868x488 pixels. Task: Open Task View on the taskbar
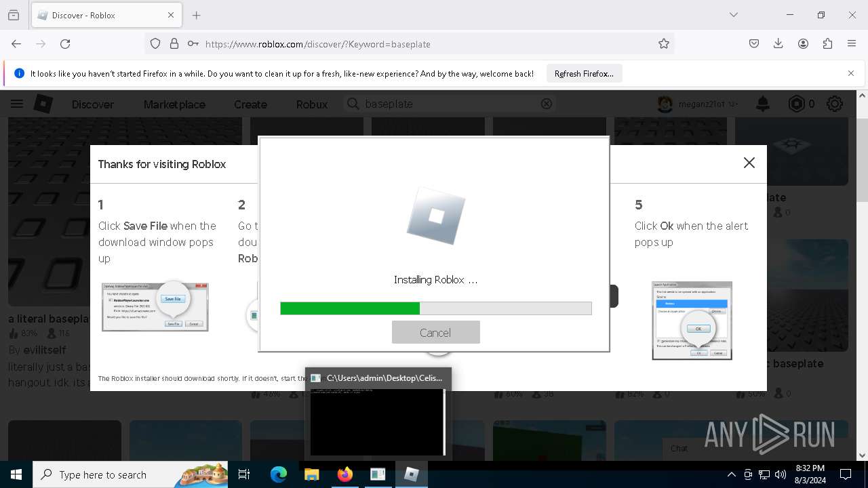pos(245,474)
